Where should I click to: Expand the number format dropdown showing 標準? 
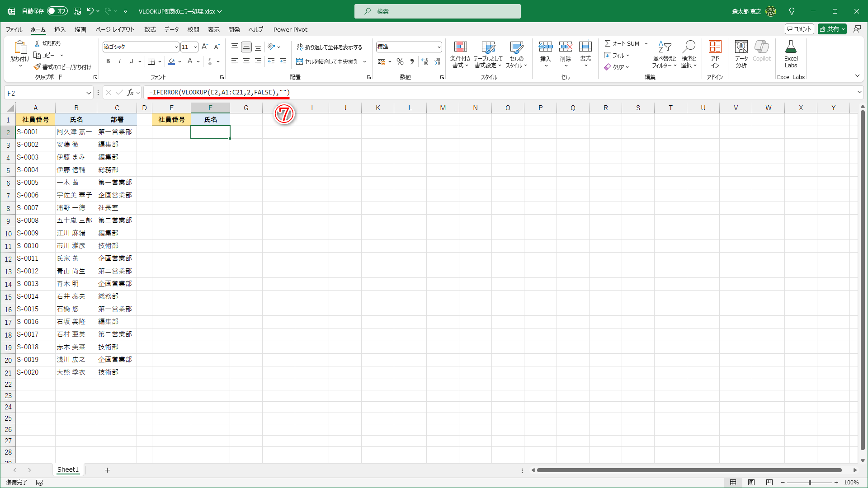coord(439,47)
